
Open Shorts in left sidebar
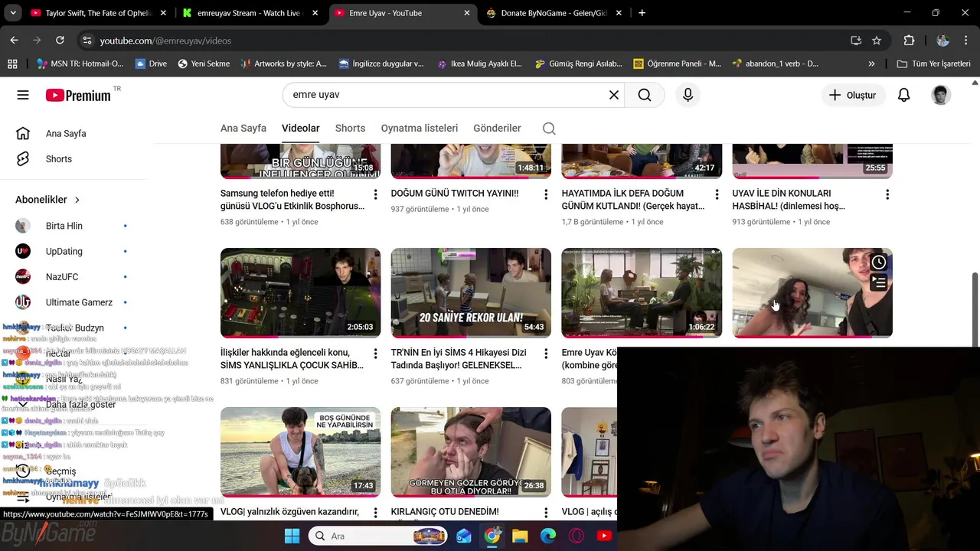point(59,159)
